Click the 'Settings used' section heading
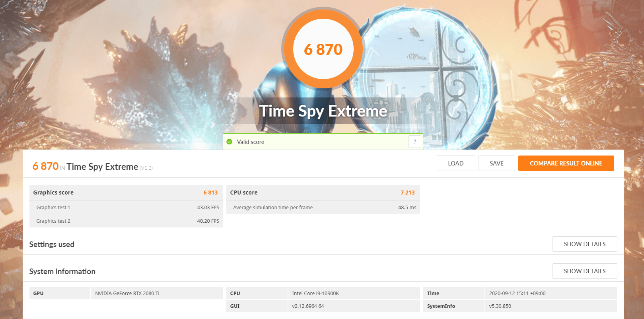Viewport: 644px width, 319px height. [x=52, y=244]
